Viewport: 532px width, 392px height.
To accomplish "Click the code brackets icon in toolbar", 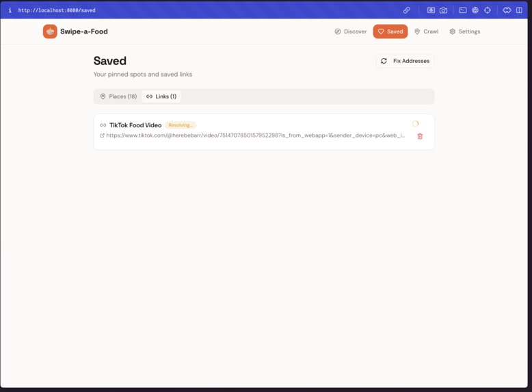I will tap(507, 10).
